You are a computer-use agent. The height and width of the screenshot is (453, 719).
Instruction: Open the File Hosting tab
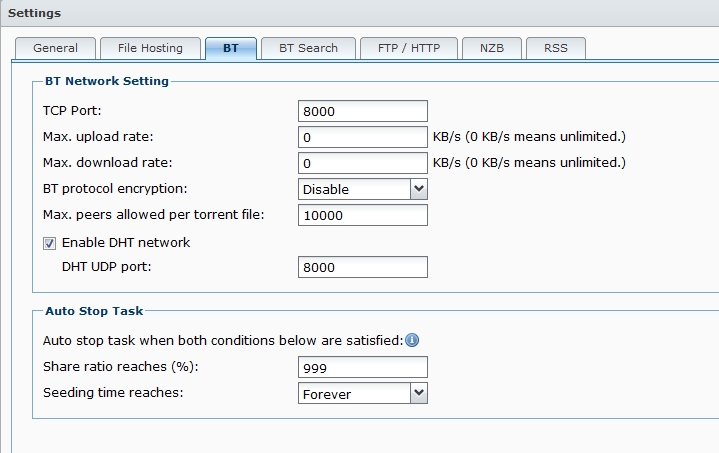pos(150,48)
